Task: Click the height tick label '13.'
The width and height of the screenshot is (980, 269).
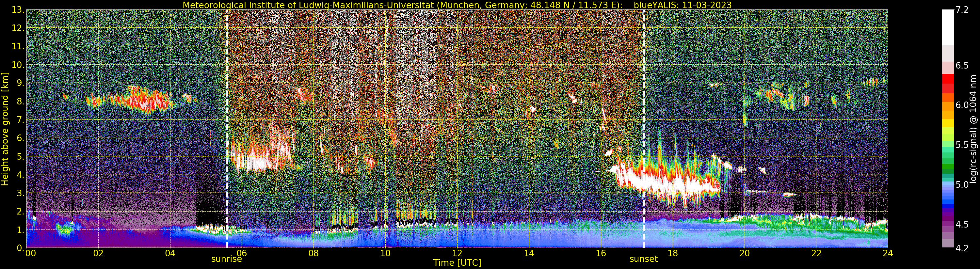Action: point(18,10)
